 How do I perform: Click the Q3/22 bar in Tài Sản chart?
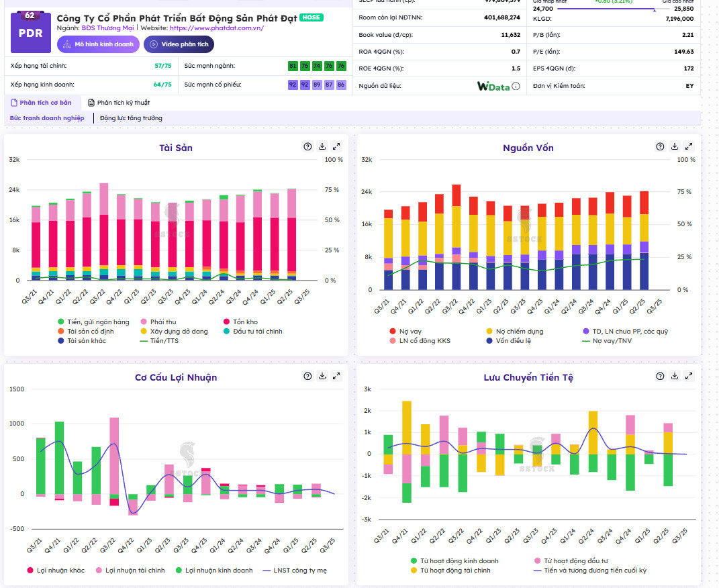[104, 232]
